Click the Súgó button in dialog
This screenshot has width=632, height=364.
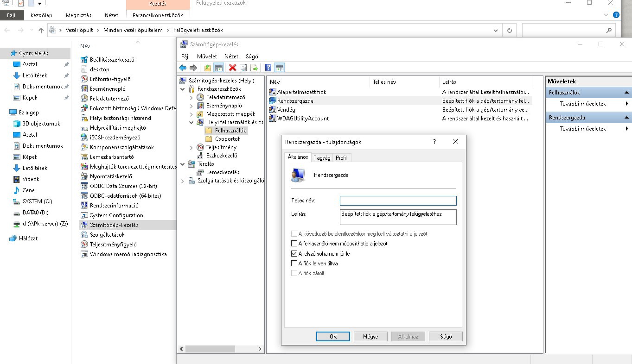click(x=446, y=337)
